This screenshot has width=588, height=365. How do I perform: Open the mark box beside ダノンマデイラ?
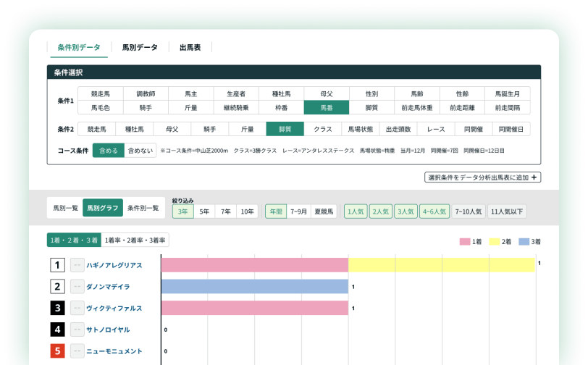click(77, 287)
